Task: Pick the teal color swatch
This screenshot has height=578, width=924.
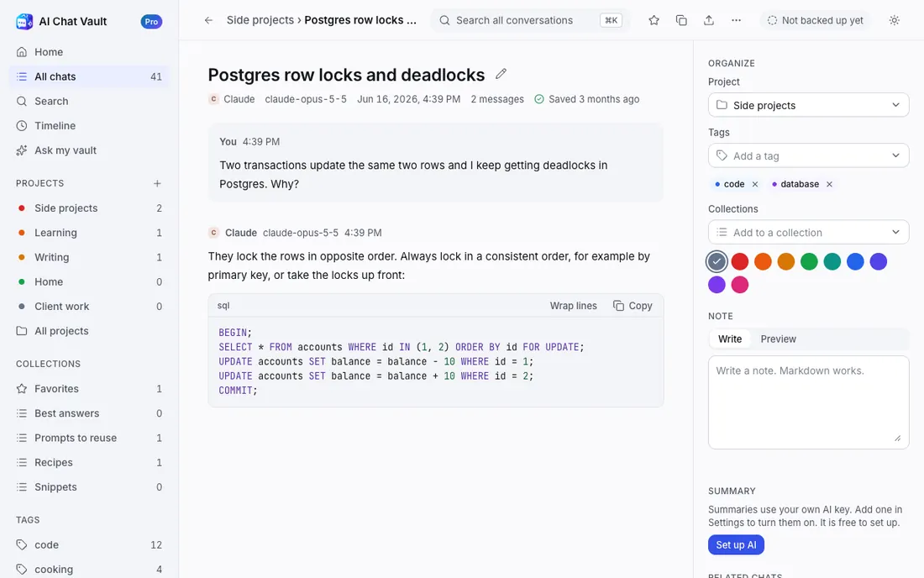Action: click(x=832, y=261)
